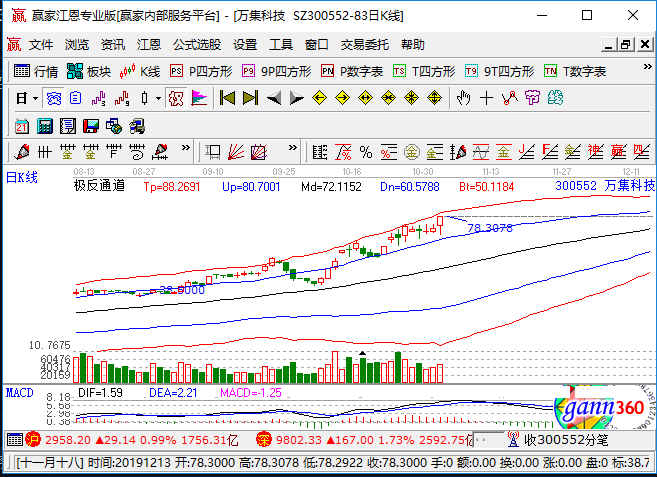Restore the inner chart window
Image resolution: width=657 pixels, height=477 pixels.
(626, 44)
